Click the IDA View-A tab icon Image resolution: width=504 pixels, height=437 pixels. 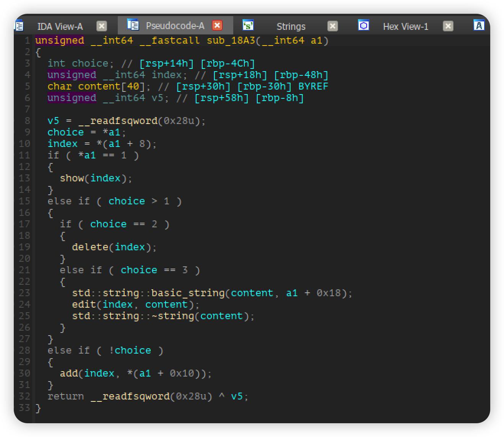(19, 26)
